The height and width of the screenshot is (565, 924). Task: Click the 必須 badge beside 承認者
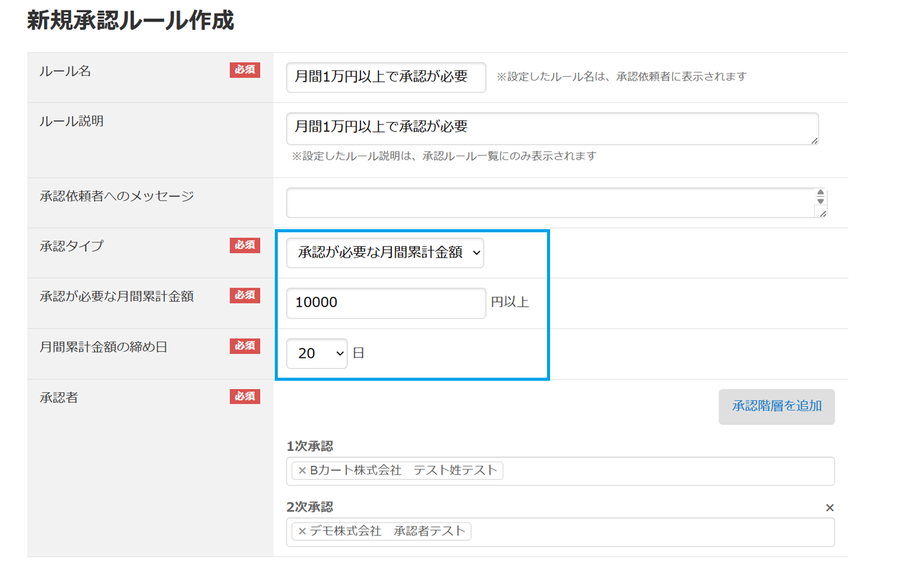[245, 397]
